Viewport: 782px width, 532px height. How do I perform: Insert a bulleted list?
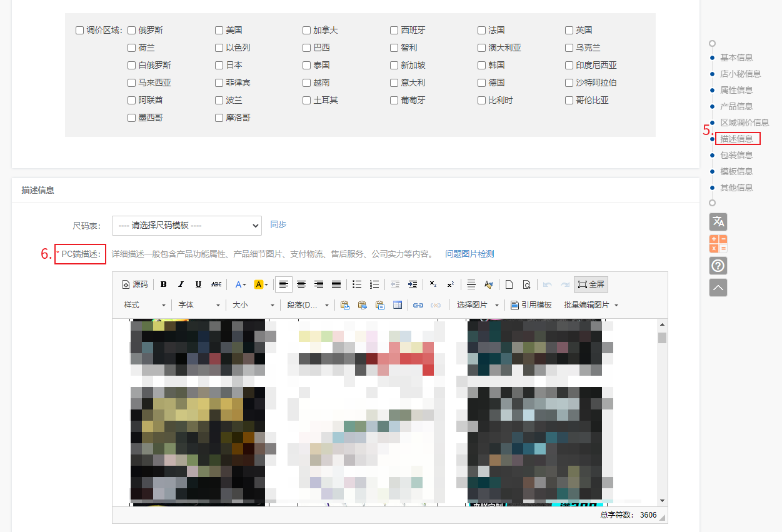(x=357, y=284)
